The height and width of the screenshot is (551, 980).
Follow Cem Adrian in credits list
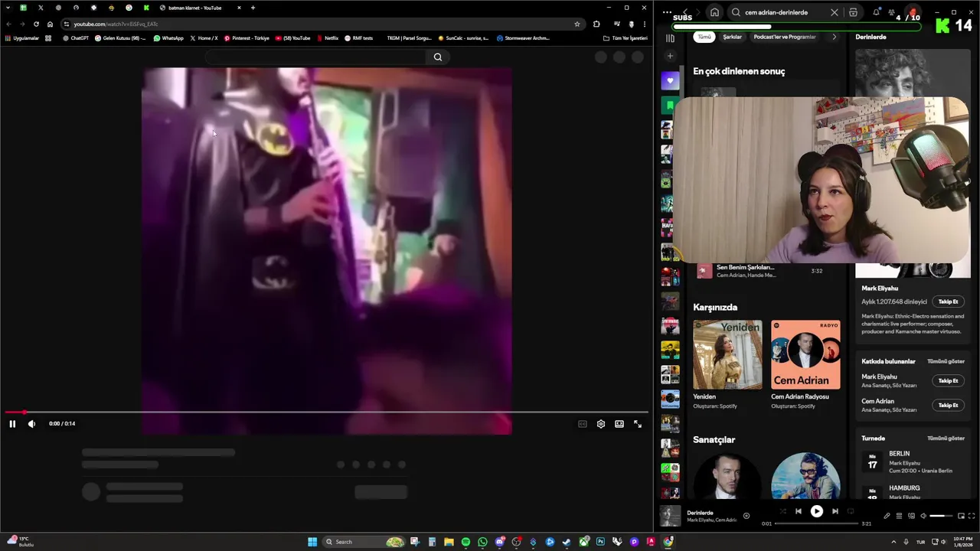[948, 405]
